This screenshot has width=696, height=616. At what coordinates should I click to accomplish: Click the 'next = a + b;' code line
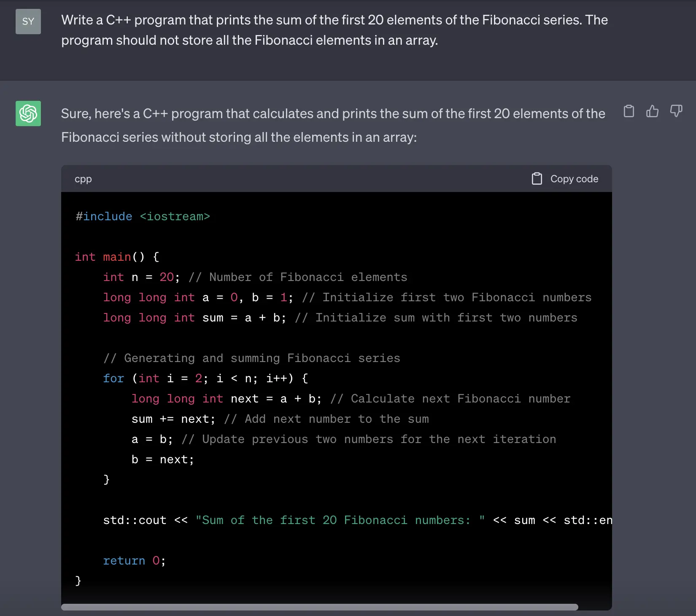[x=351, y=399]
